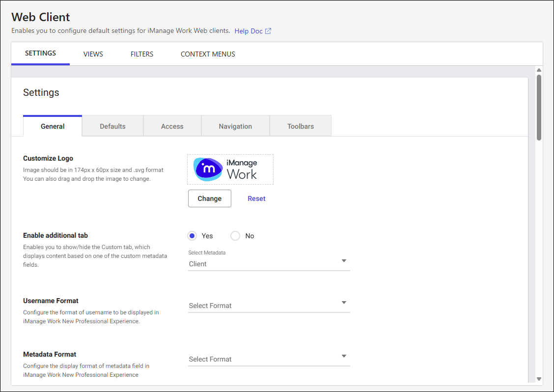The image size is (554, 392).
Task: Go to the Settings top tab
Action: [40, 54]
